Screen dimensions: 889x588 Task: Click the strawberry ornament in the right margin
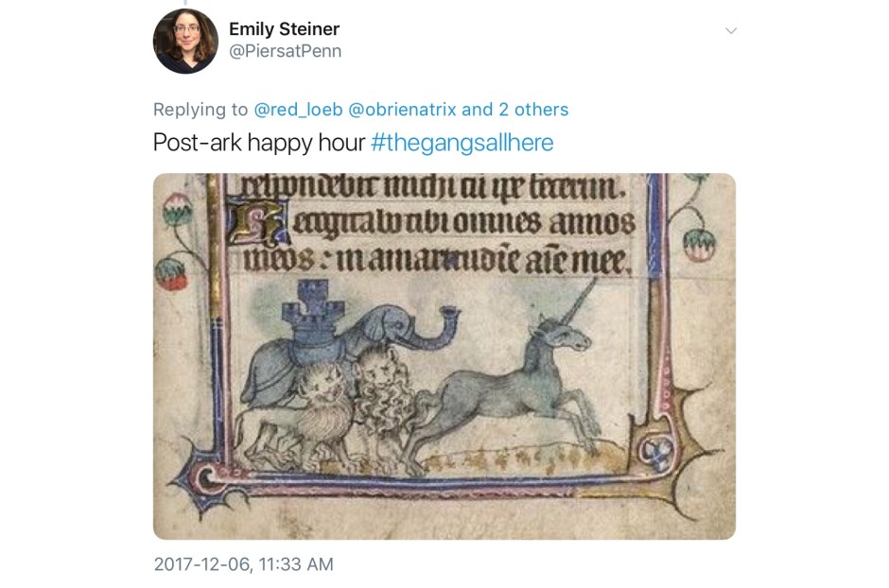(x=699, y=245)
